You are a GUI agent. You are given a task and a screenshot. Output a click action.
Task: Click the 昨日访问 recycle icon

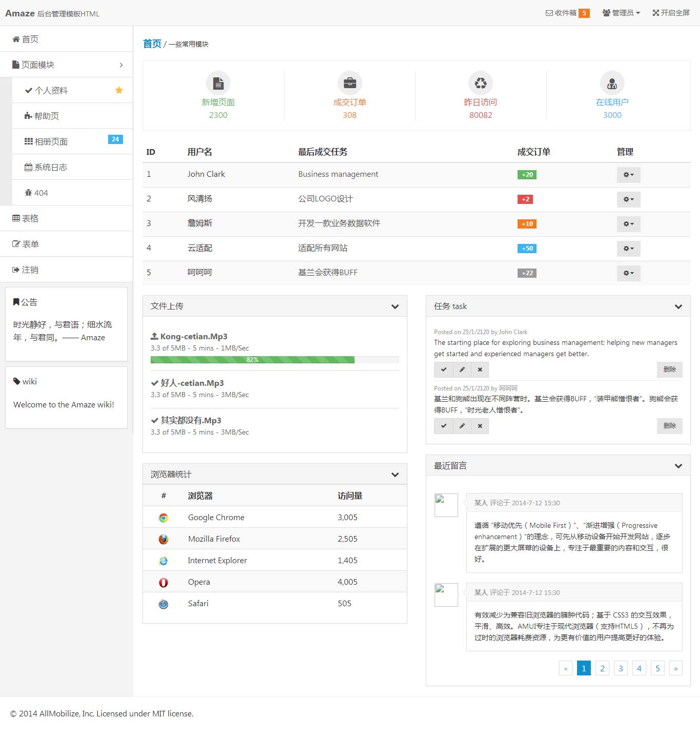pos(481,83)
